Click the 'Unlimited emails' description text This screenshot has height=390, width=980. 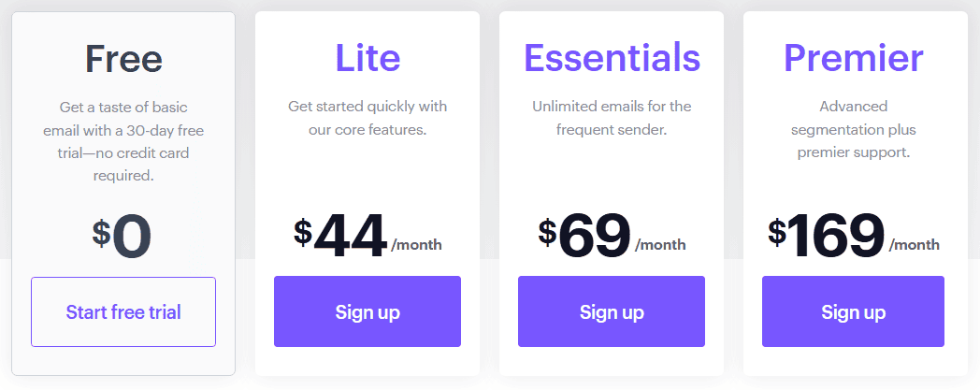pos(612,119)
